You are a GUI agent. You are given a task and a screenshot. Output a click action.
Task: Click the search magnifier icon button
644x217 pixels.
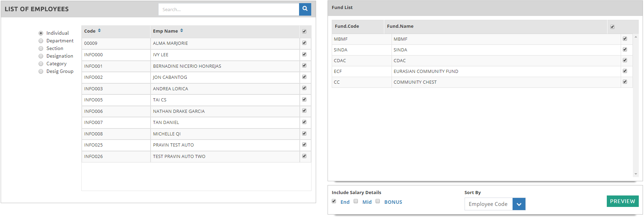click(x=305, y=9)
